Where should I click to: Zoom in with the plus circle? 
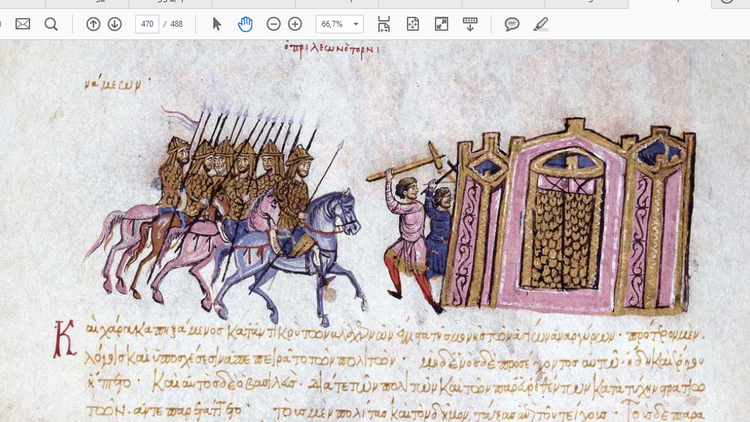pos(295,24)
